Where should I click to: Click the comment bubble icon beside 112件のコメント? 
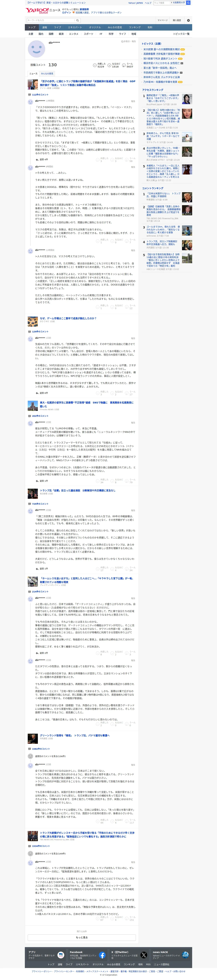[29, 95]
